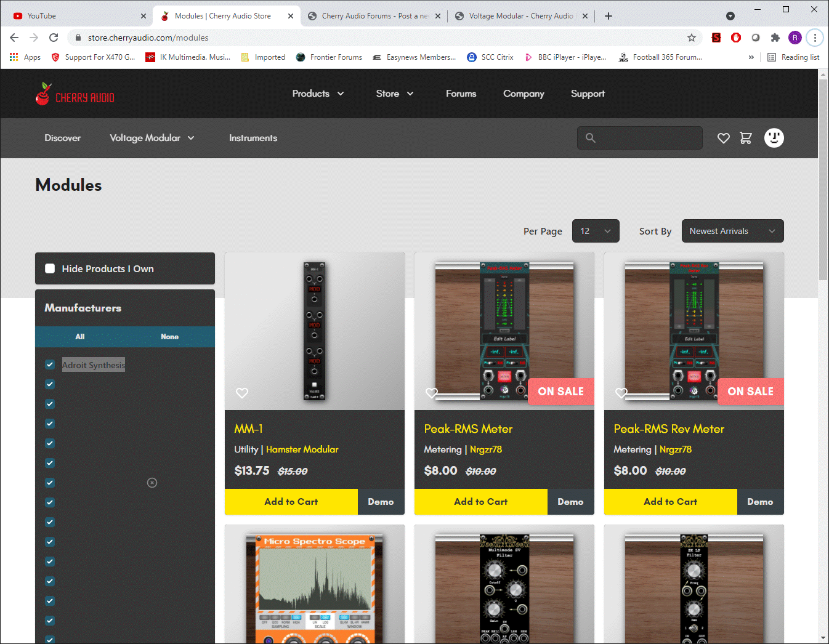Bookmark this page with the star icon
Image resolution: width=829 pixels, height=644 pixels.
(x=692, y=38)
